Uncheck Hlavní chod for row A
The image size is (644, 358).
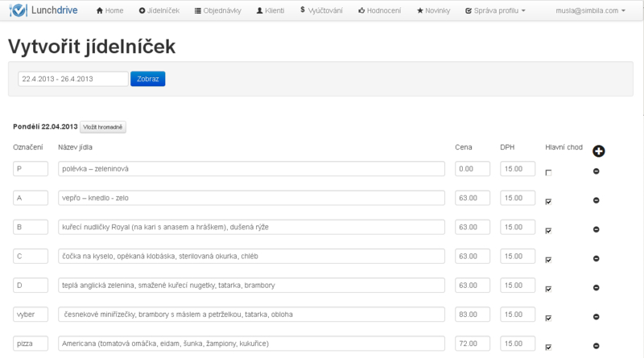548,202
